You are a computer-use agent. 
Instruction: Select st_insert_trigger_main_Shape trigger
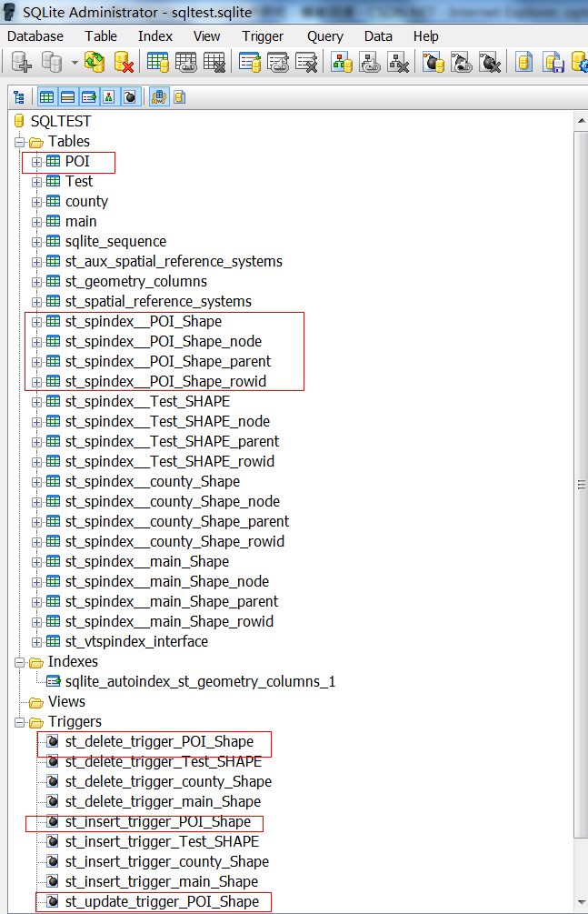click(x=162, y=882)
